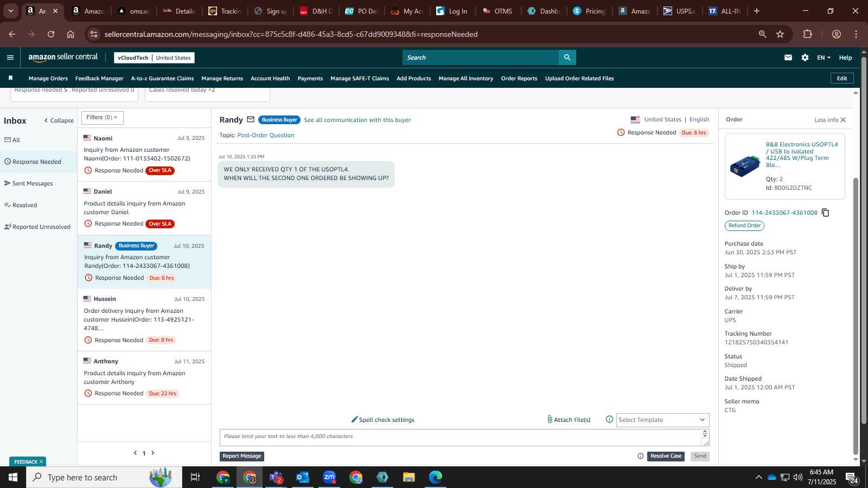Click Attach File(s)
The width and height of the screenshot is (868, 488).
[x=569, y=420]
